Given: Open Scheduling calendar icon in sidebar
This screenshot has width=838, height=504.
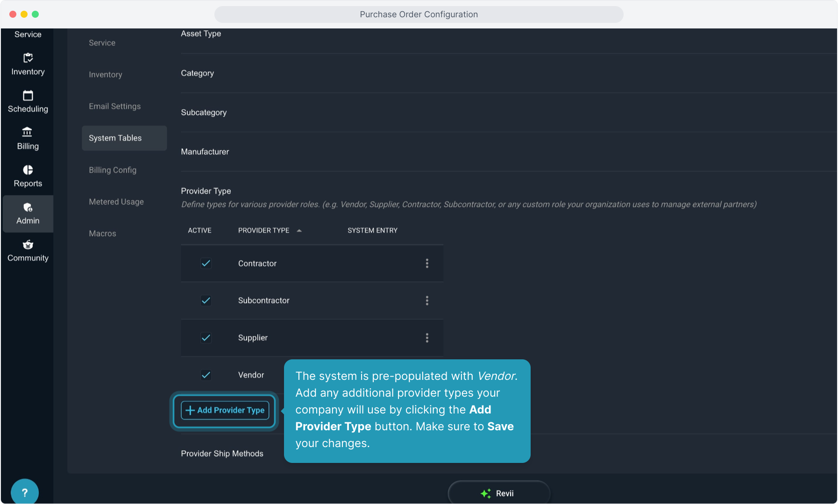Looking at the screenshot, I should click(x=28, y=96).
